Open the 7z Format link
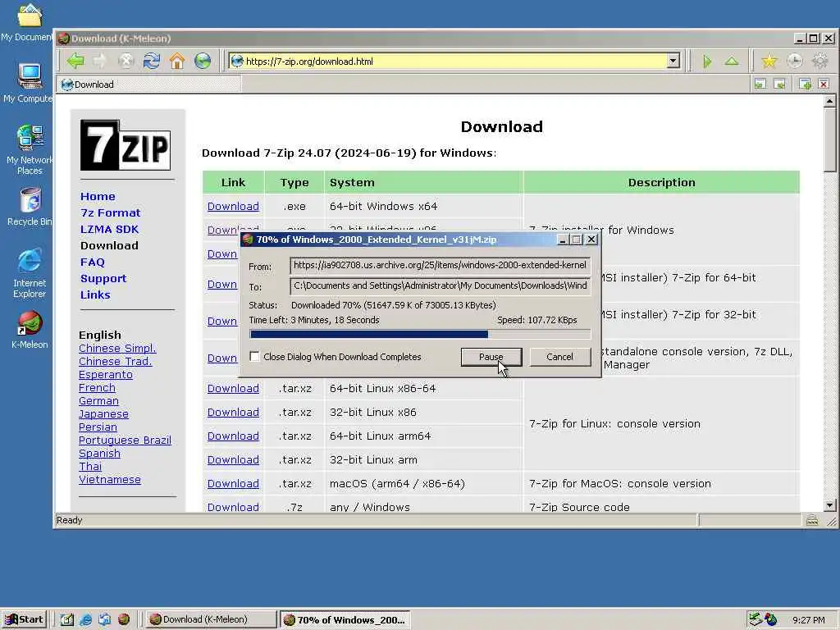 coord(111,212)
